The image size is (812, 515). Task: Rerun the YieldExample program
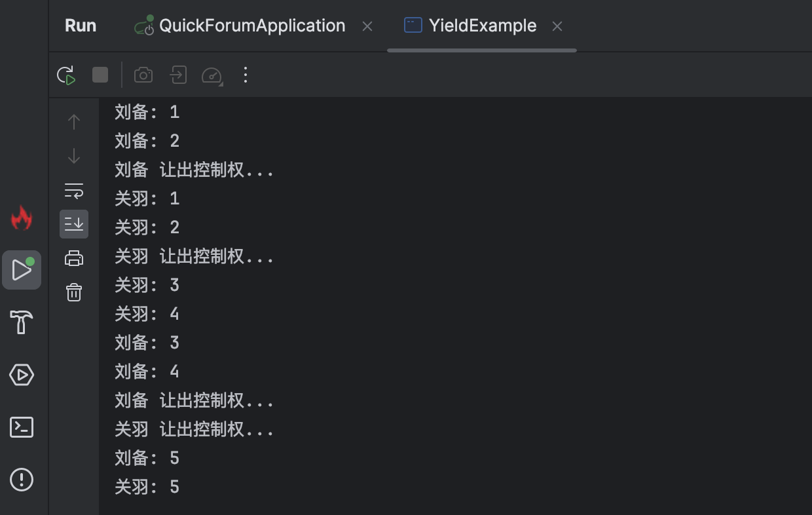[66, 75]
